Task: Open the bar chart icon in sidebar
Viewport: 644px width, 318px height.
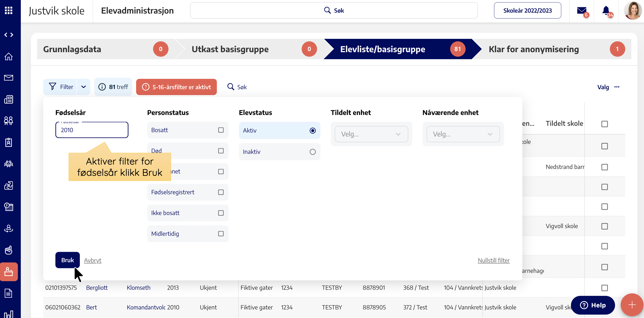Action: point(9,314)
